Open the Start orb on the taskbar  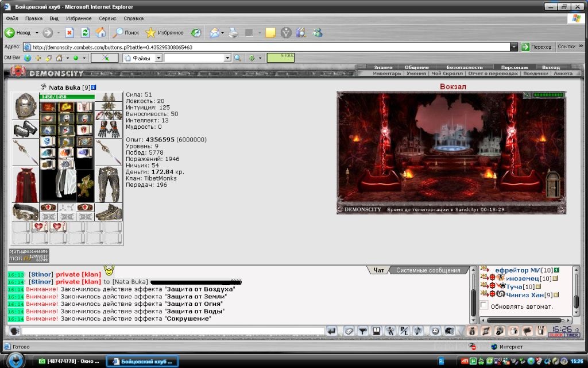click(15, 361)
